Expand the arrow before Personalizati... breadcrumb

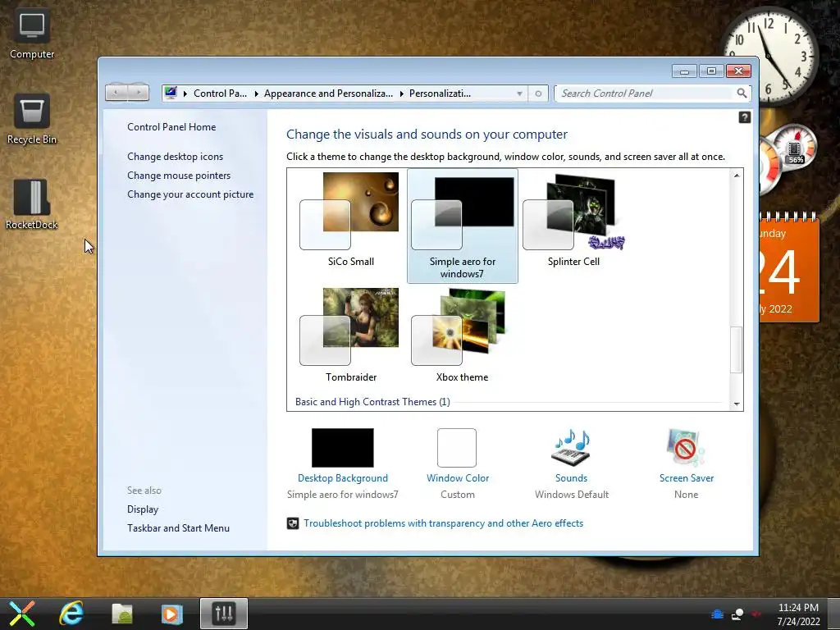(x=401, y=94)
